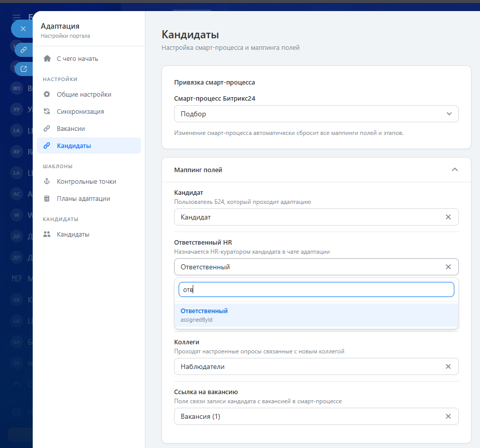Click the link icon beside Вакансии
The width and height of the screenshot is (480, 448).
tap(47, 129)
